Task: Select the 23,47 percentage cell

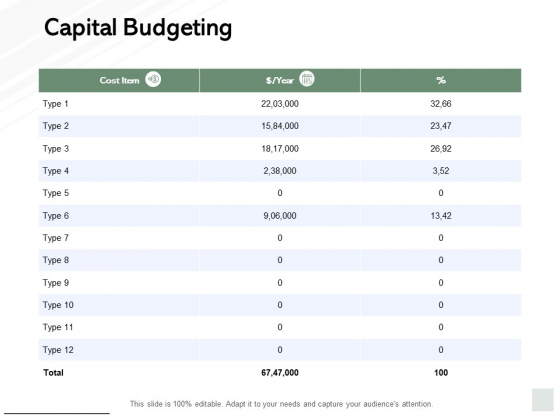Action: coord(441,126)
